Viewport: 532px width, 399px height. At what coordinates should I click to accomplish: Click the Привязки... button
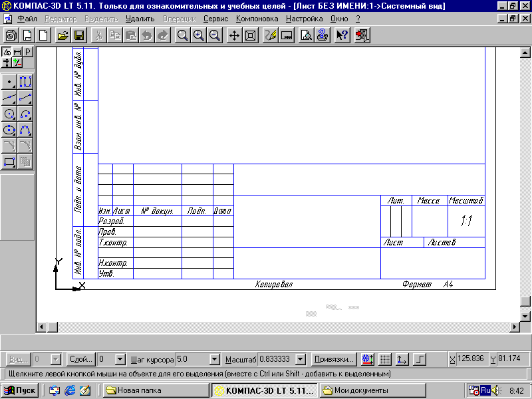[334, 359]
